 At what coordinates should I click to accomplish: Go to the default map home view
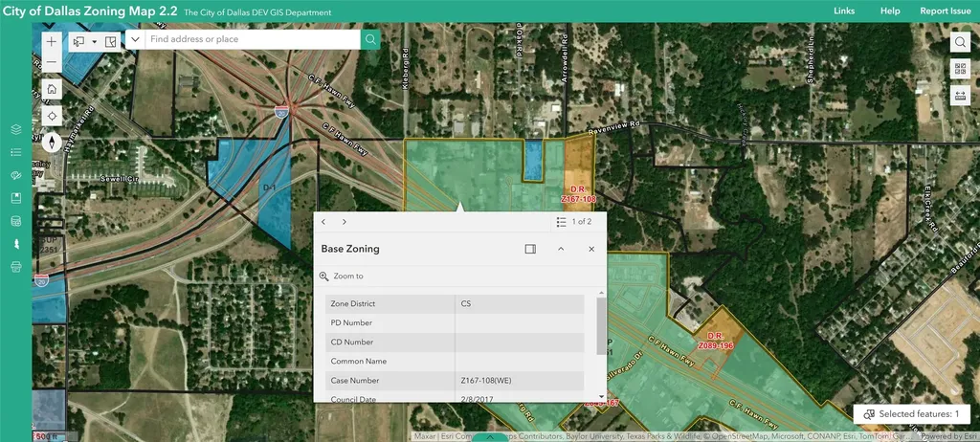point(52,89)
